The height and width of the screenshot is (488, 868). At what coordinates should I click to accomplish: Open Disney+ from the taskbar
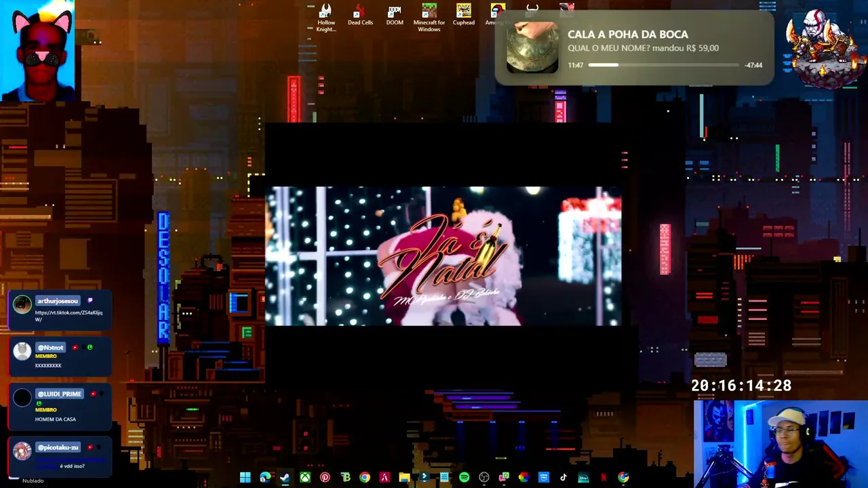click(583, 478)
